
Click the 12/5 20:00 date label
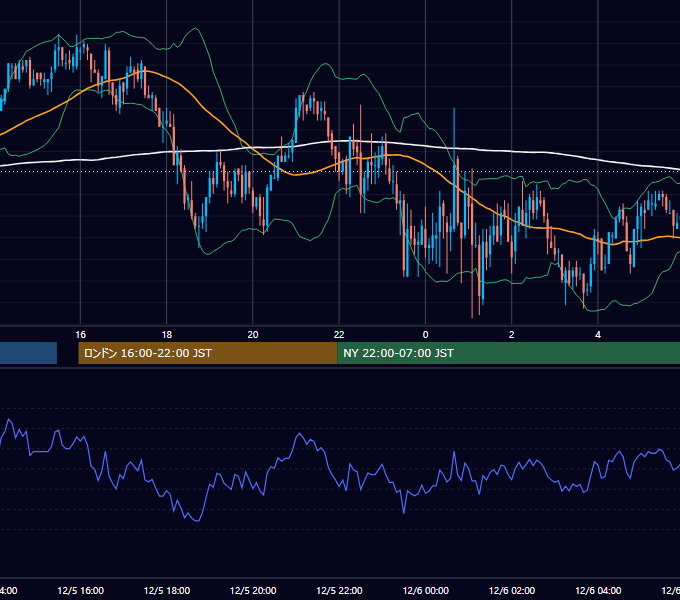[x=253, y=591]
